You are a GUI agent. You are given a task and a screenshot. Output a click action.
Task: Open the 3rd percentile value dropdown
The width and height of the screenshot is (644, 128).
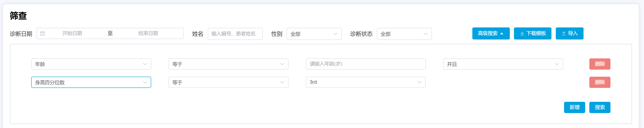[x=365, y=82]
